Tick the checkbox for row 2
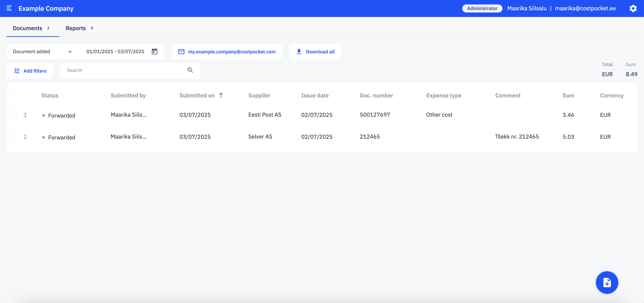Viewport: 644px width, 303px height. 13,136
